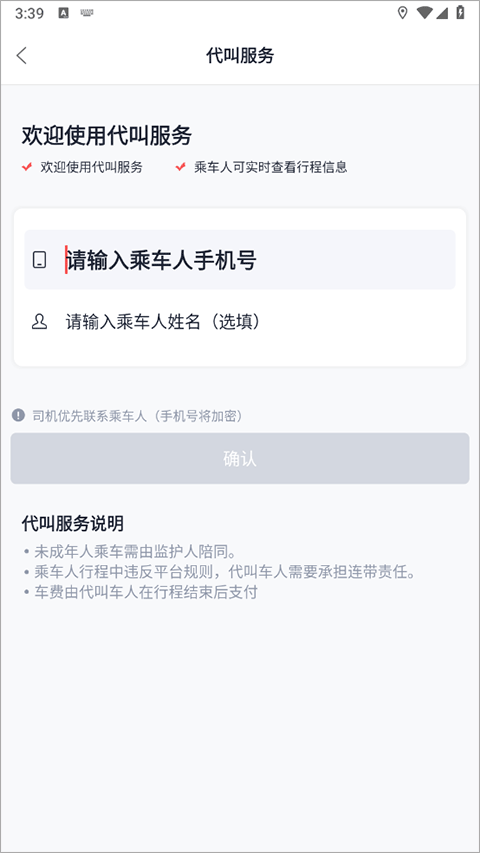Screen dimensions: 480x853
Task: Tap the 代叫服务 page title
Action: click(240, 55)
